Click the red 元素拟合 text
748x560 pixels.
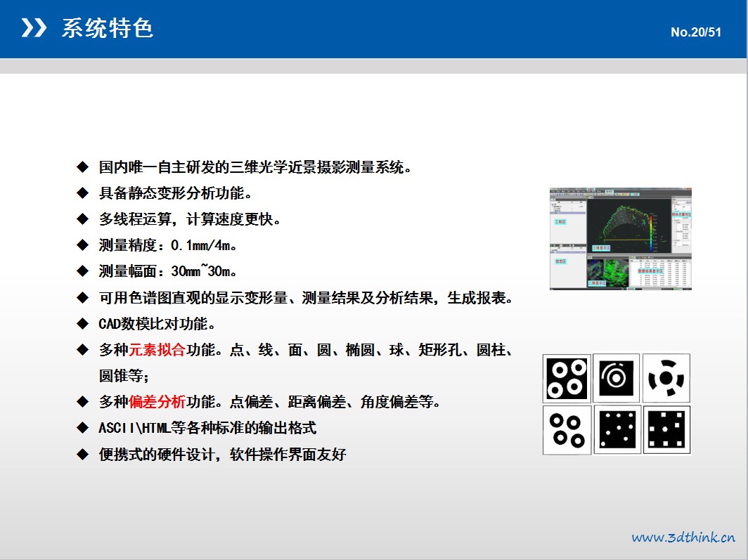[x=157, y=350]
